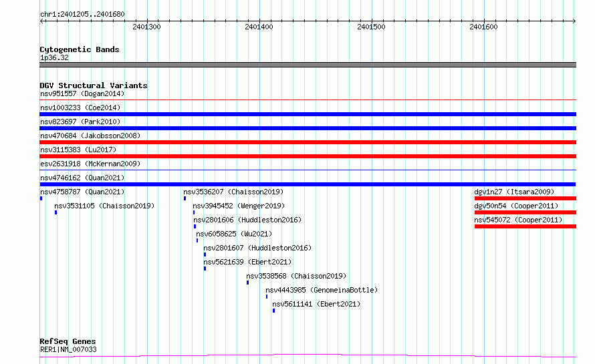Click the blue bar under nsv1003233
Image resolution: width=595 pixels, height=364 pixels.
[308, 114]
